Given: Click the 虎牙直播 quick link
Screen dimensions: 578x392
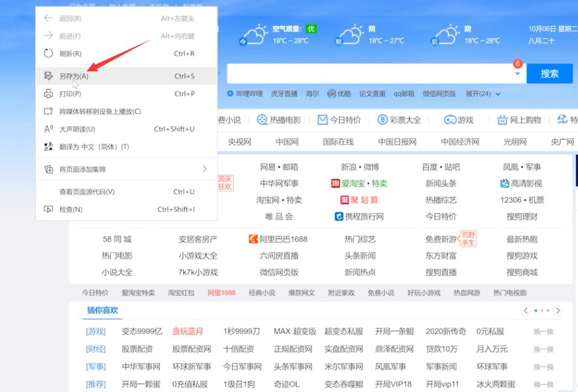Looking at the screenshot, I should tap(284, 94).
